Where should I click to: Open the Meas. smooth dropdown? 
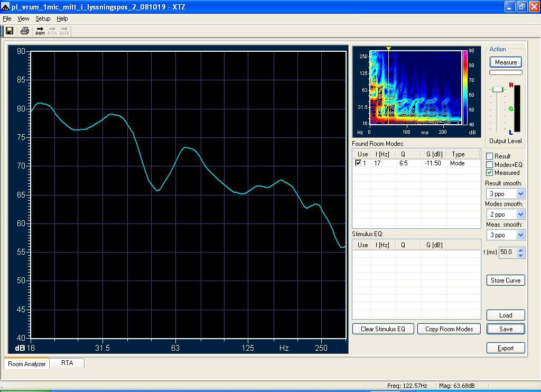click(520, 235)
